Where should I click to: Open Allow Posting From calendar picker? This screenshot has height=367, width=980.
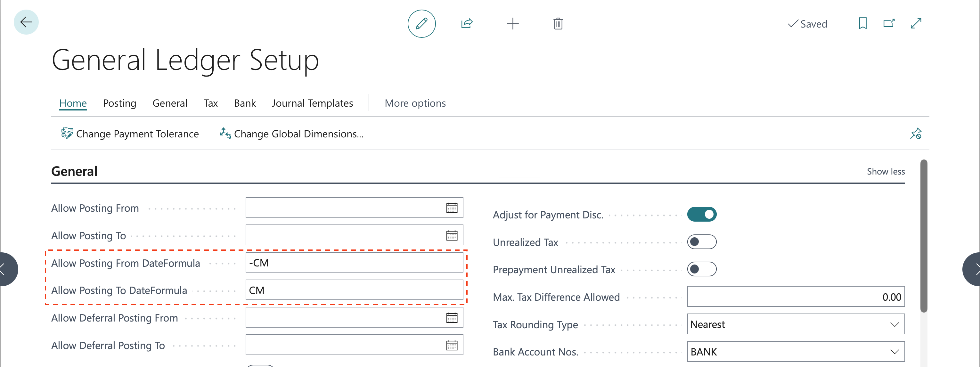point(452,208)
